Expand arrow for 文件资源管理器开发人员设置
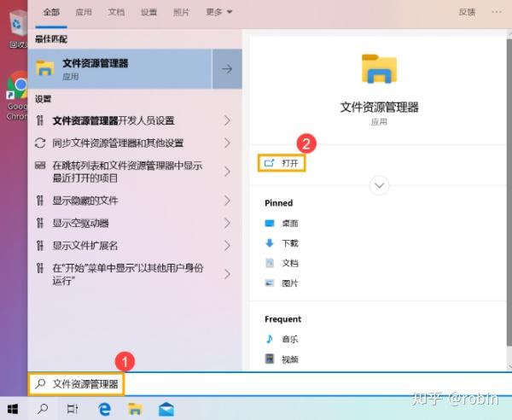This screenshot has width=512, height=420. pyautogui.click(x=228, y=120)
